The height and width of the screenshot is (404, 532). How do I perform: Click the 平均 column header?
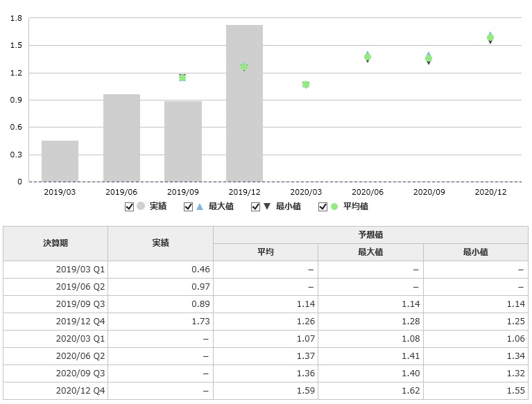pos(266,252)
